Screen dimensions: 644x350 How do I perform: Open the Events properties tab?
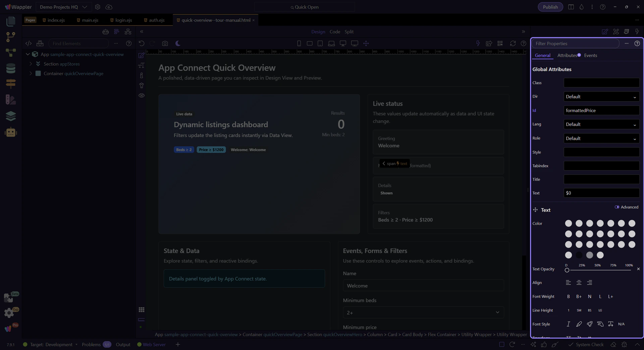(590, 55)
